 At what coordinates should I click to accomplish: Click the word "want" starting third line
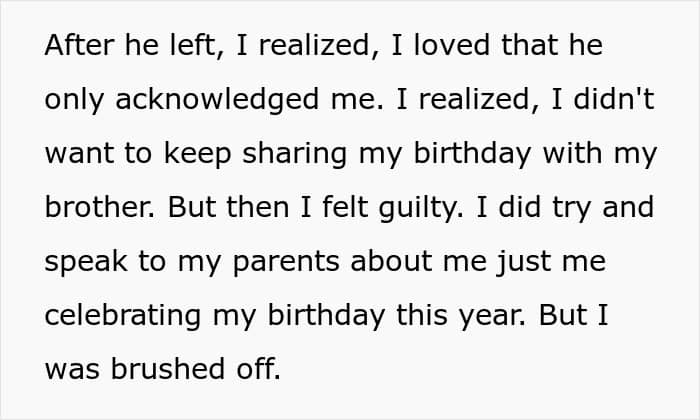79,154
